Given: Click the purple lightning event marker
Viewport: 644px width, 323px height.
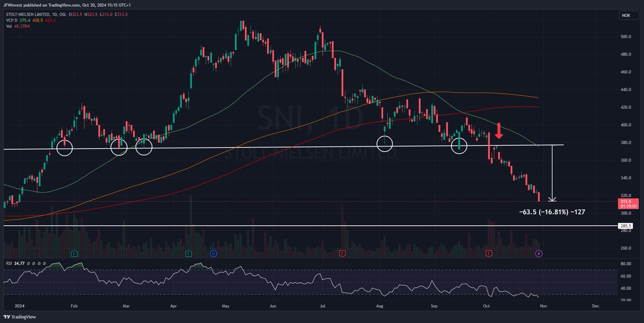Looking at the screenshot, I should point(539,253).
